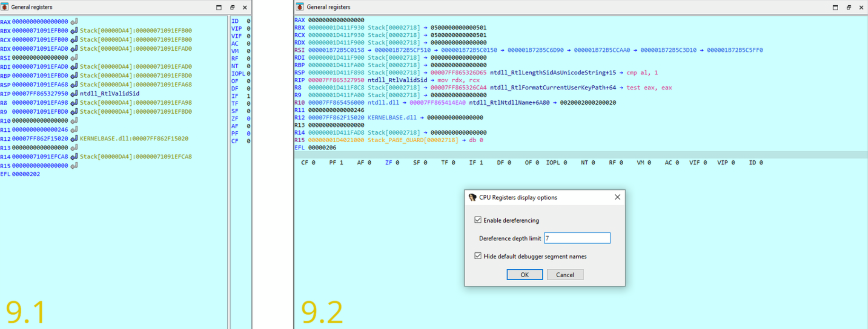Click the mov rdx, rcx instruction on RIP row
This screenshot has width=868, height=329.
click(x=458, y=81)
